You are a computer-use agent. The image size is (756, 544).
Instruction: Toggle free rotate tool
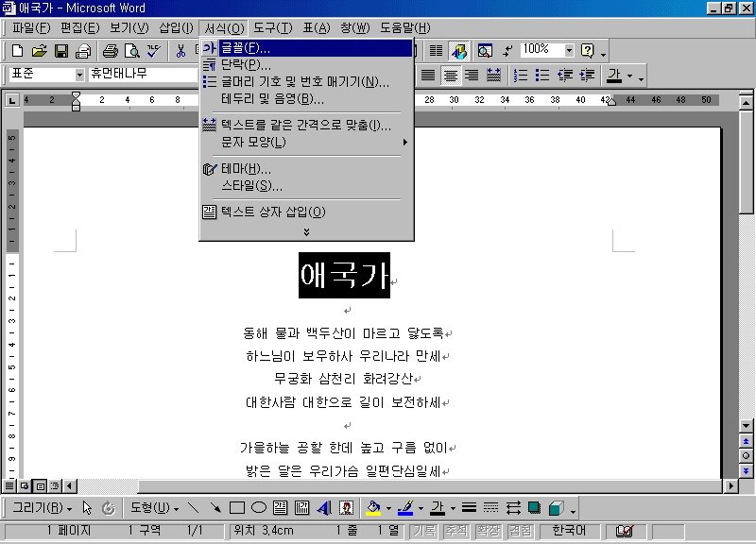(x=109, y=507)
